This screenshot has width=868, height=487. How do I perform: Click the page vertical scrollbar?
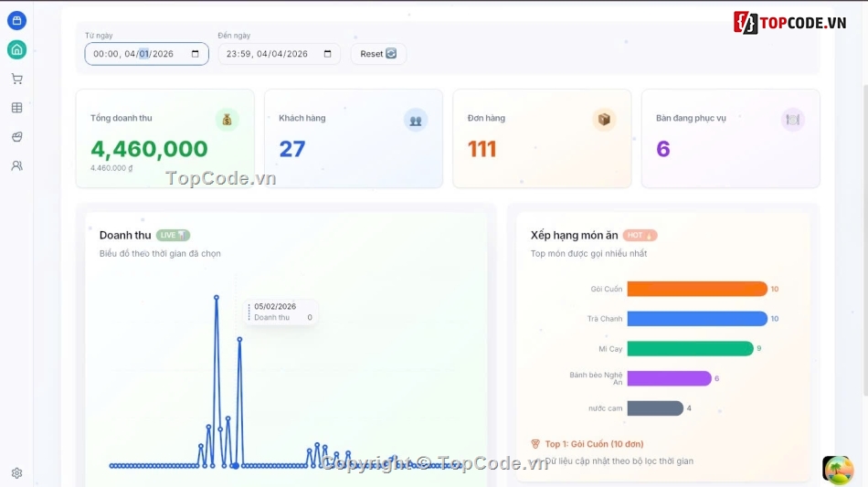coord(864,240)
